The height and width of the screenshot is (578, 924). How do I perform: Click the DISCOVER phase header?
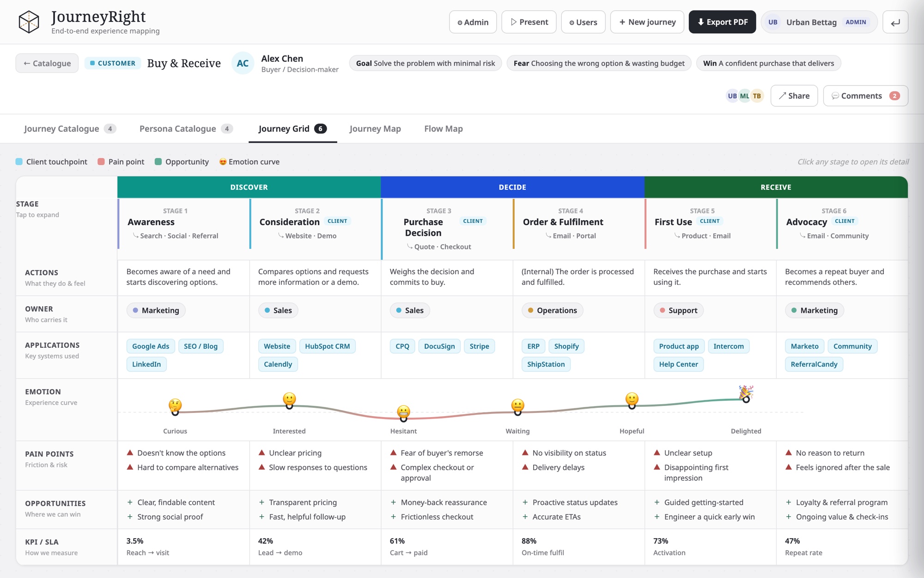[x=249, y=187]
